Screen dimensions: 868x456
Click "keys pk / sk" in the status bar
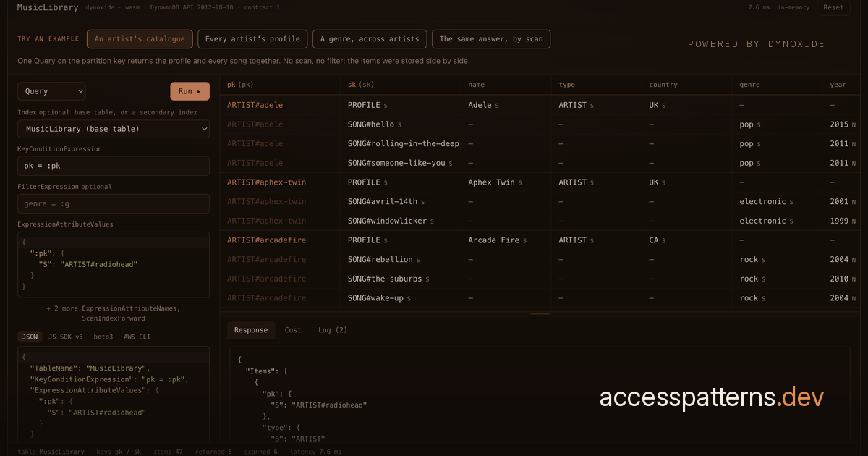[119, 452]
